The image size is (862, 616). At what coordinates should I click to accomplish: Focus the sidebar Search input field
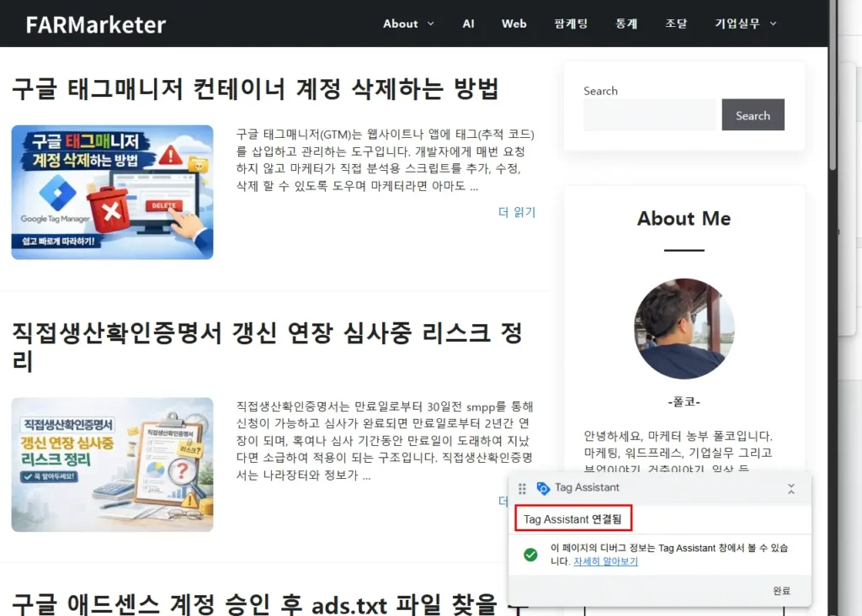pos(649,115)
